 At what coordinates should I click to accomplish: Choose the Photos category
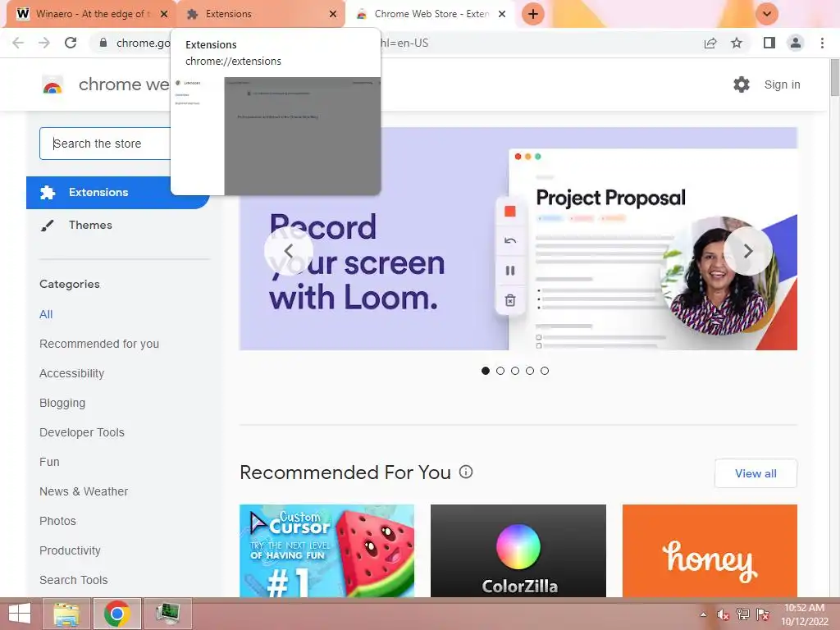click(x=58, y=521)
